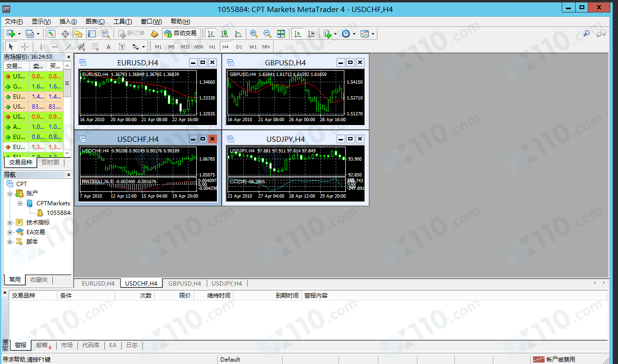Open the search magnifier at top right
The height and width of the screenshot is (364, 618).
point(587,34)
